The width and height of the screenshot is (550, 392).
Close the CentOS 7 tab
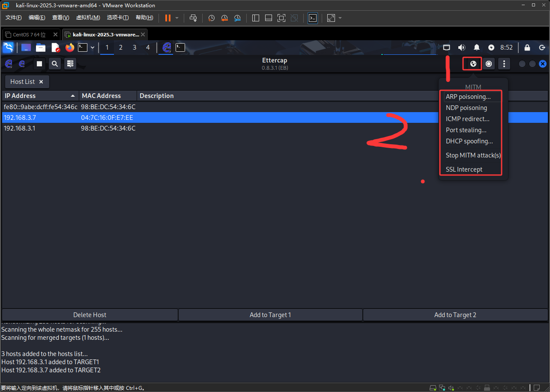[55, 35]
